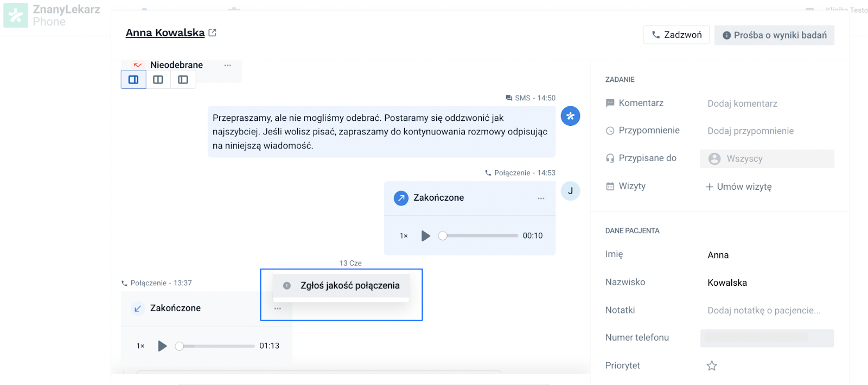The height and width of the screenshot is (385, 868).
Task: Click the Połączenie - 14:53 timestamp
Action: pos(525,173)
